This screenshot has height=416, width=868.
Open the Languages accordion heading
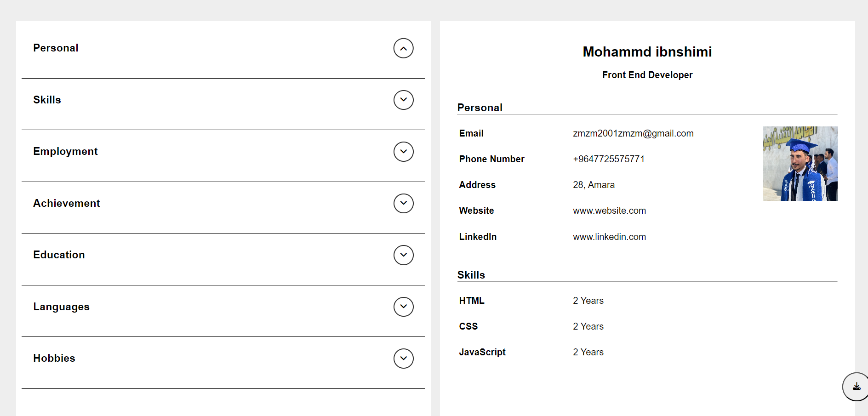[61, 307]
